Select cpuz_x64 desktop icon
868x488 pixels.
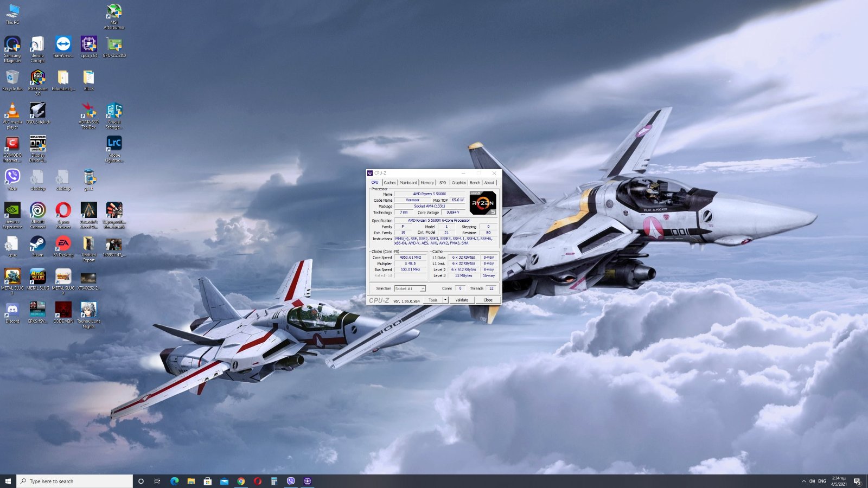[x=88, y=47]
